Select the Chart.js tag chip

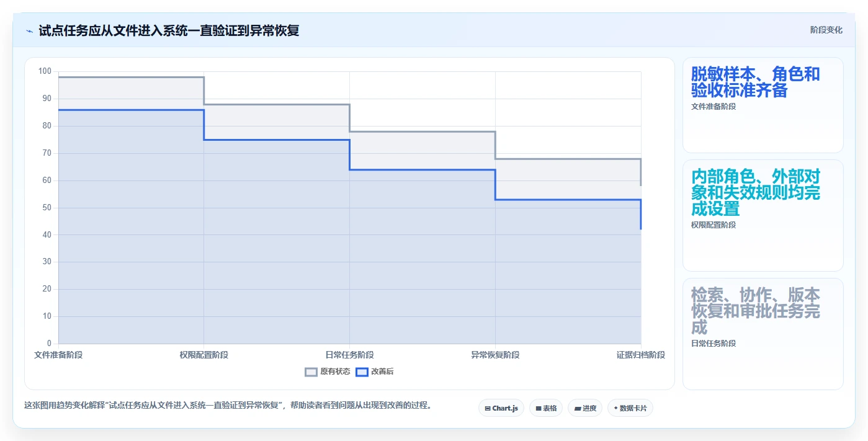pos(501,408)
